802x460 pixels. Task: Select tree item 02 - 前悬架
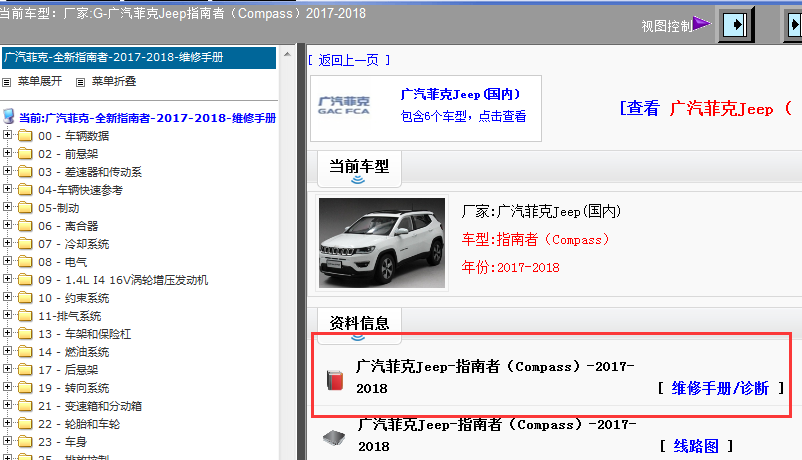coord(68,154)
